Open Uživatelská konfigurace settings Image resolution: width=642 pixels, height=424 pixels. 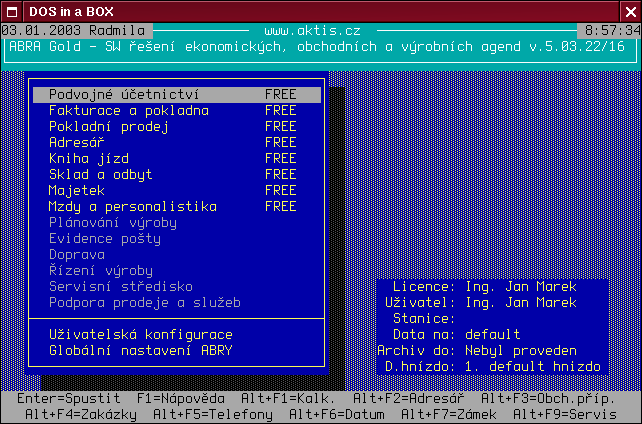pos(140,334)
